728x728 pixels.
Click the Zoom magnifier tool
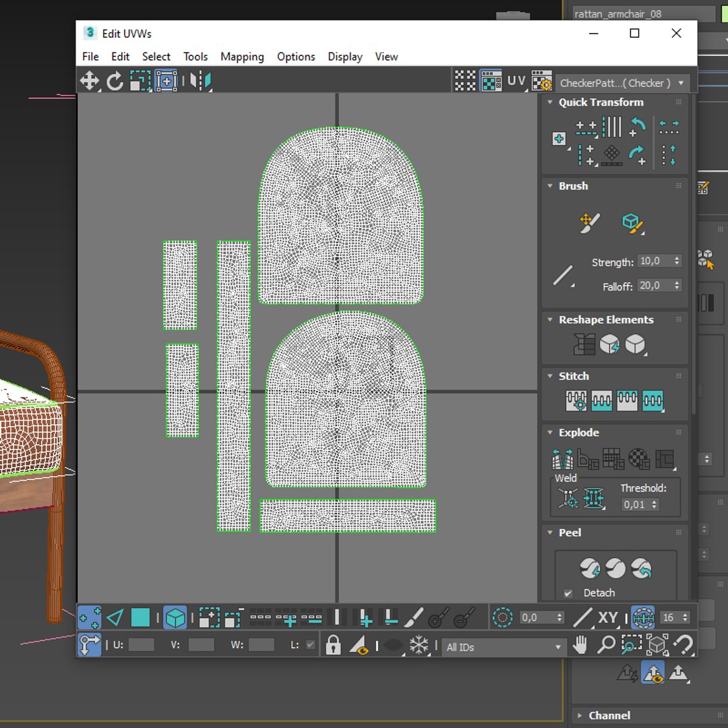coord(606,645)
